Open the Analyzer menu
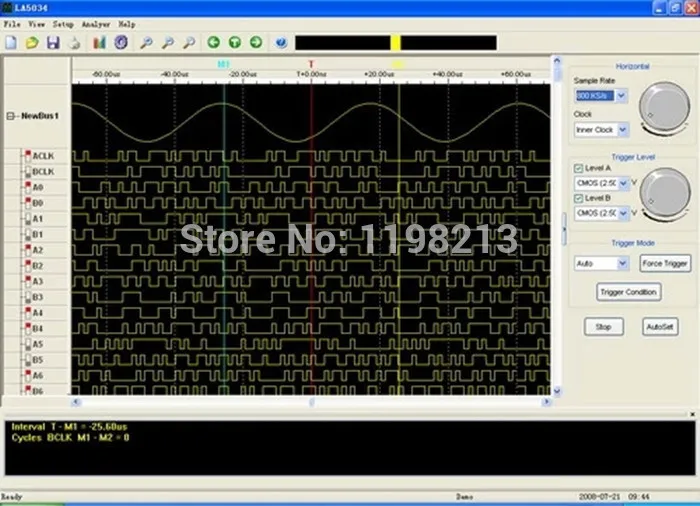 coord(96,24)
